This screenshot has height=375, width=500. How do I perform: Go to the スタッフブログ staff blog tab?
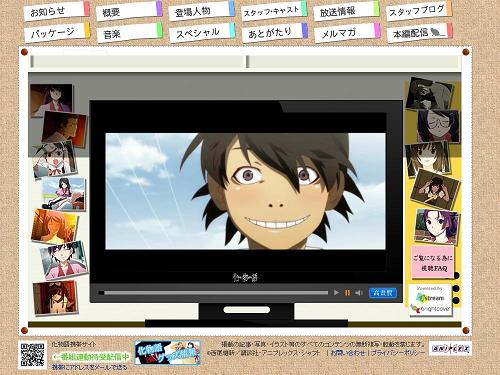coord(419,11)
